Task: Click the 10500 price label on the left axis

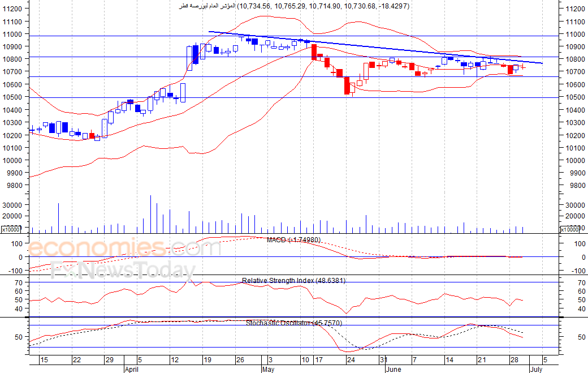Action: coord(12,97)
